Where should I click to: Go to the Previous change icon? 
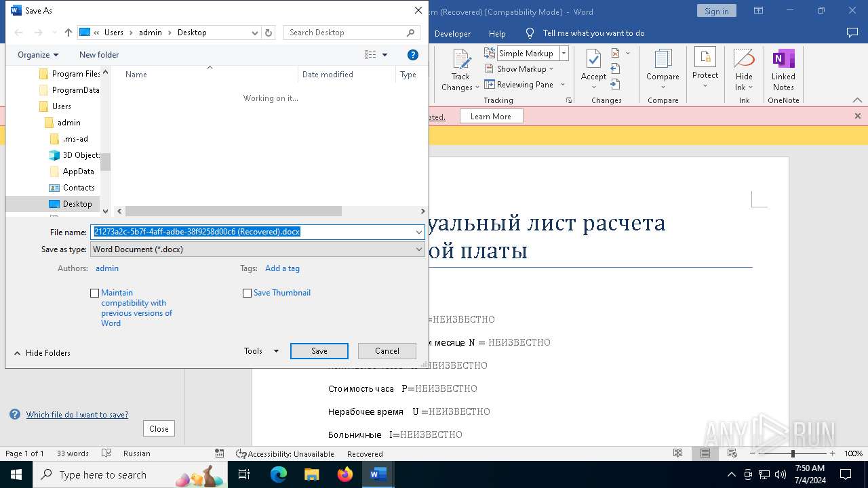616,68
